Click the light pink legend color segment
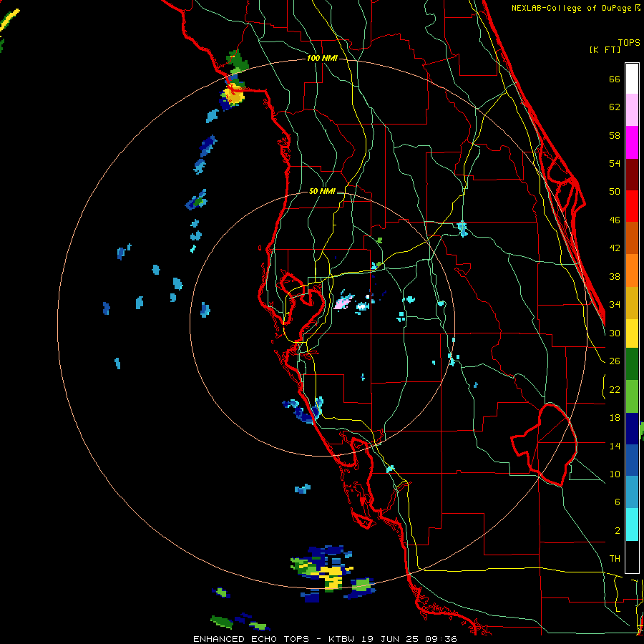 (x=632, y=109)
